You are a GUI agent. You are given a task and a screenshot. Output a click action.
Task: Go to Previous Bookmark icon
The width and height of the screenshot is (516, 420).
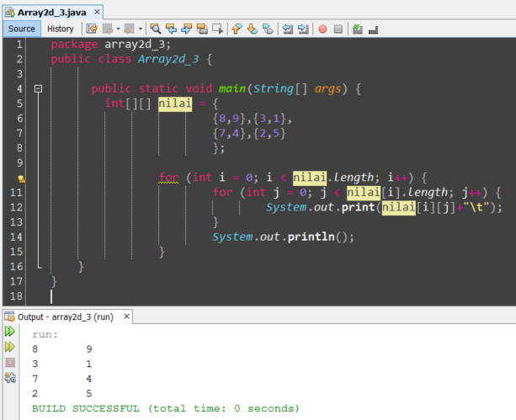click(237, 29)
